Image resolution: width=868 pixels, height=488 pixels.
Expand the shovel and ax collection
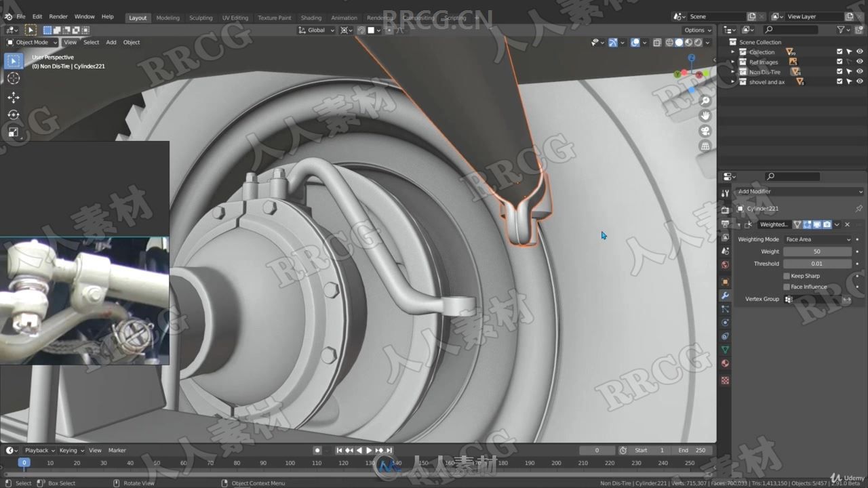[x=732, y=81]
